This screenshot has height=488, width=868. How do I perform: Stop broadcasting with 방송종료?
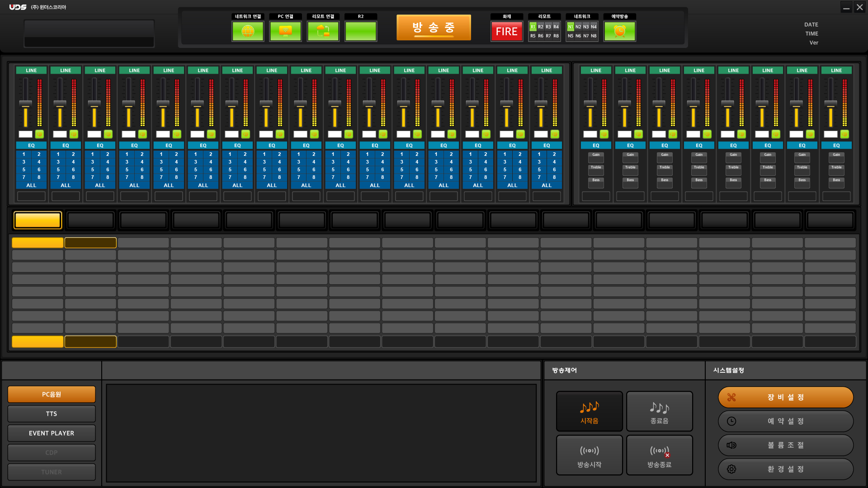660,455
